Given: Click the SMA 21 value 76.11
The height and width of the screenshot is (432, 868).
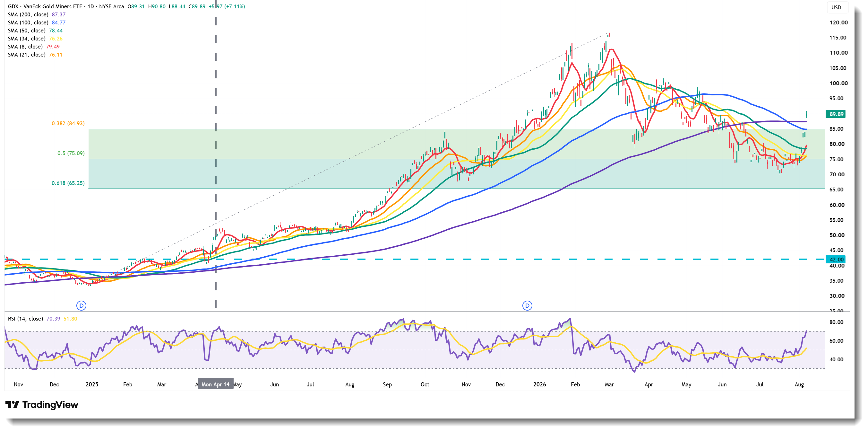Looking at the screenshot, I should click(56, 55).
